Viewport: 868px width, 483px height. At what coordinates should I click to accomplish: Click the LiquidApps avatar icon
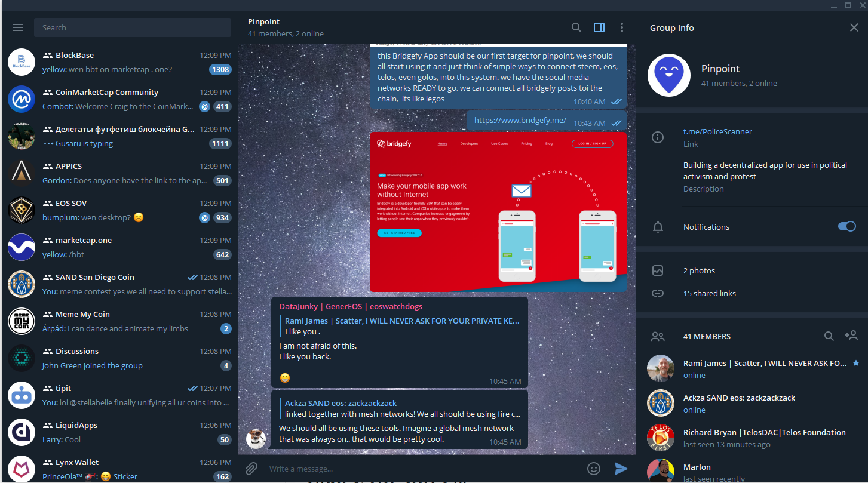pyautogui.click(x=22, y=432)
